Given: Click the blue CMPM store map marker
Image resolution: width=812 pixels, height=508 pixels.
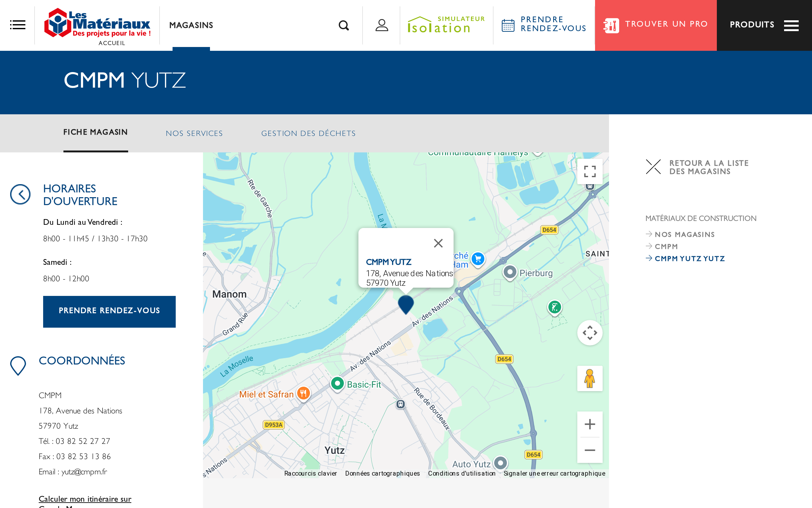Looking at the screenshot, I should 406,304.
